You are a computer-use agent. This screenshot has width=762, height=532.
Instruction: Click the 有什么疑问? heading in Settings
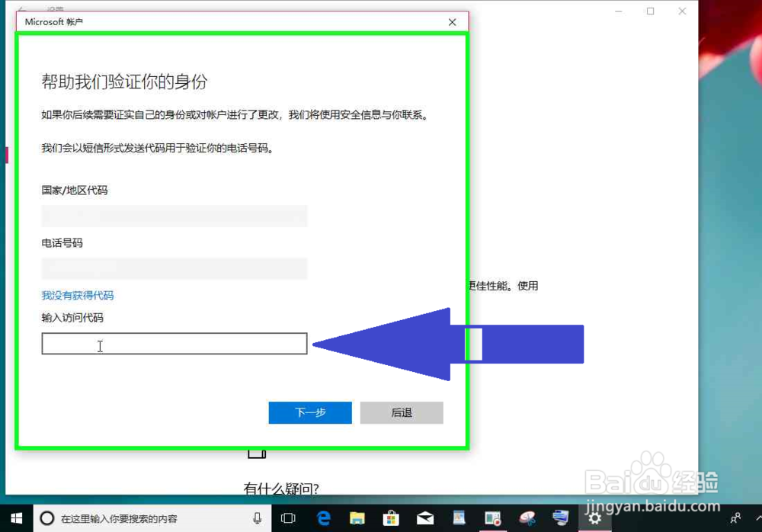281,489
